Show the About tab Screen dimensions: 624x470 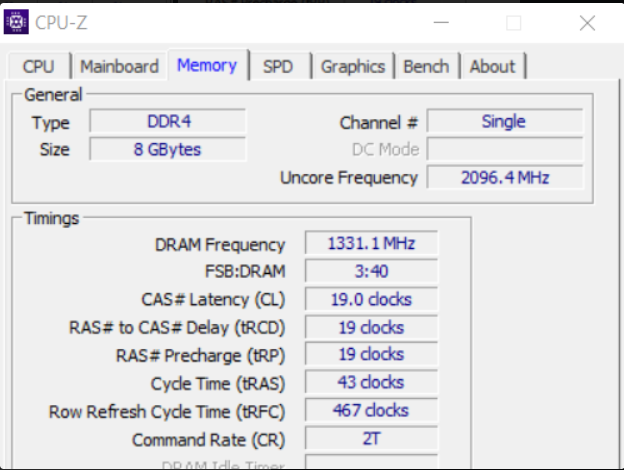tap(492, 66)
